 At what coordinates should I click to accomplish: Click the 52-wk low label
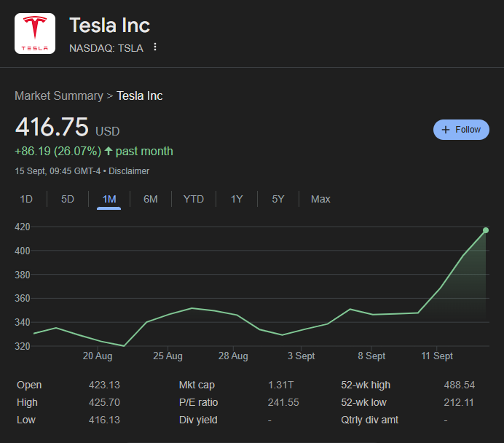coord(364,402)
